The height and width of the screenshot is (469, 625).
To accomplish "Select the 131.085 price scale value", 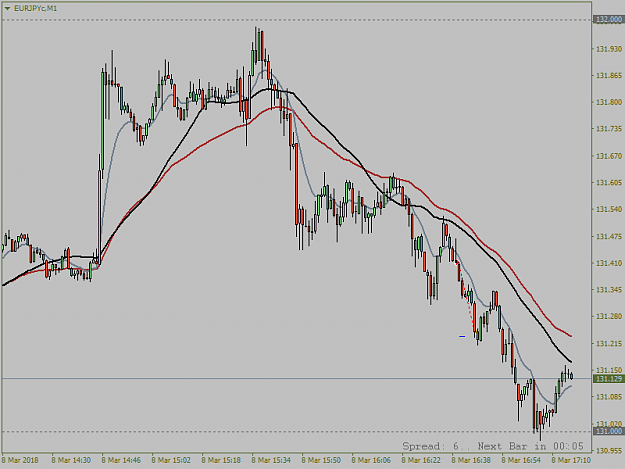I will coord(609,397).
